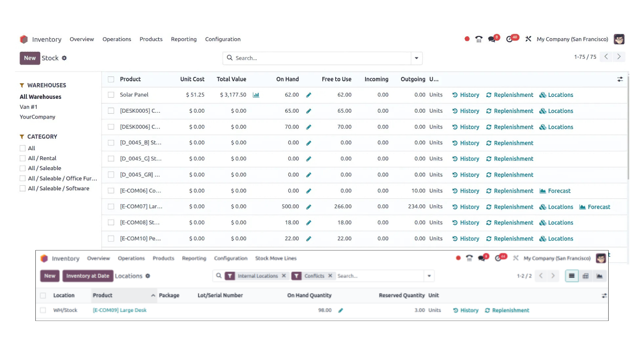Open the conversations chat icon

[492, 39]
